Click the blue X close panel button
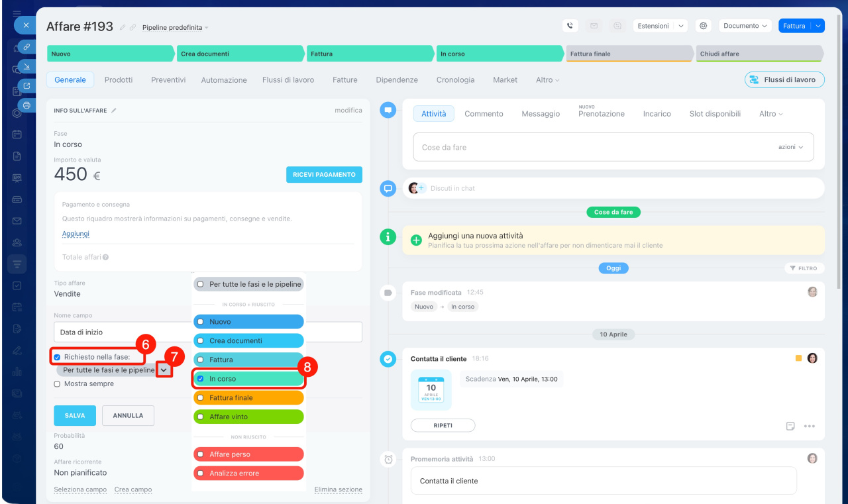Viewport: 848px width, 504px height. pyautogui.click(x=26, y=25)
